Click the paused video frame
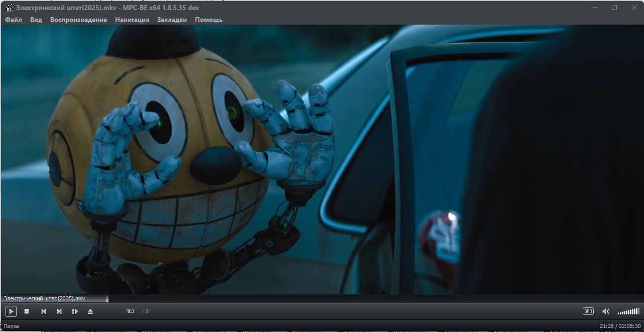The image size is (644, 332). (x=322, y=159)
